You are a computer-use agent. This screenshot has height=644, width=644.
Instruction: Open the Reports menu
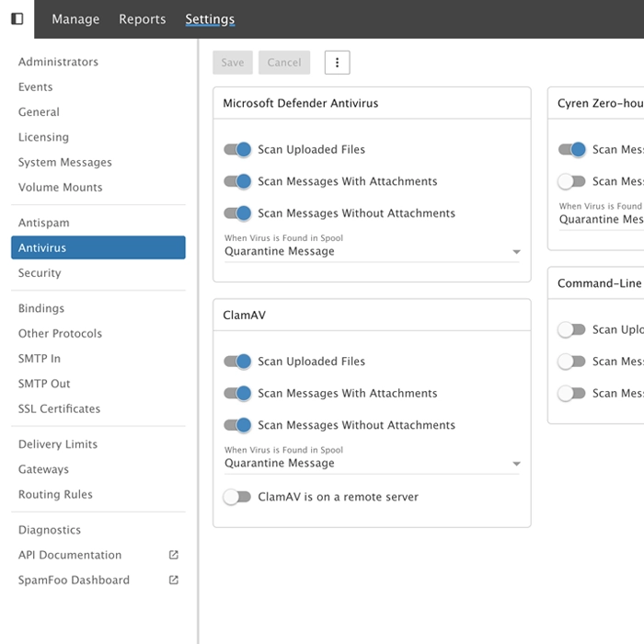[142, 19]
